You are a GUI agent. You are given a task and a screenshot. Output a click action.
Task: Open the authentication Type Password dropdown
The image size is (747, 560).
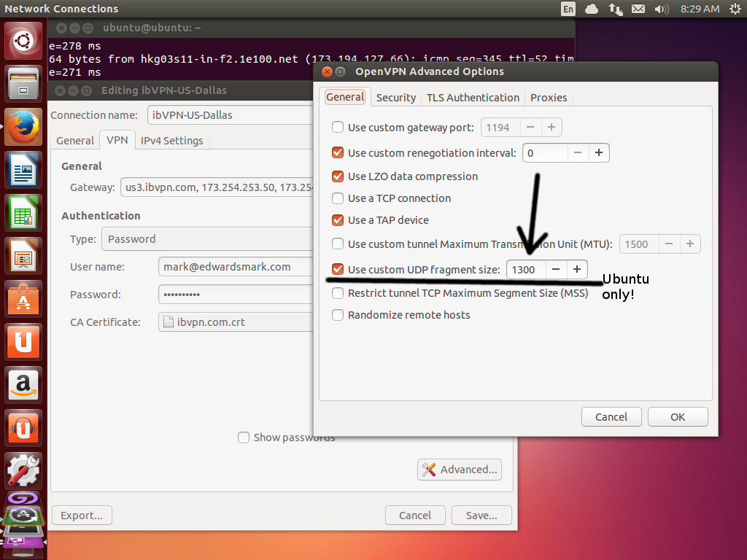[x=208, y=239]
